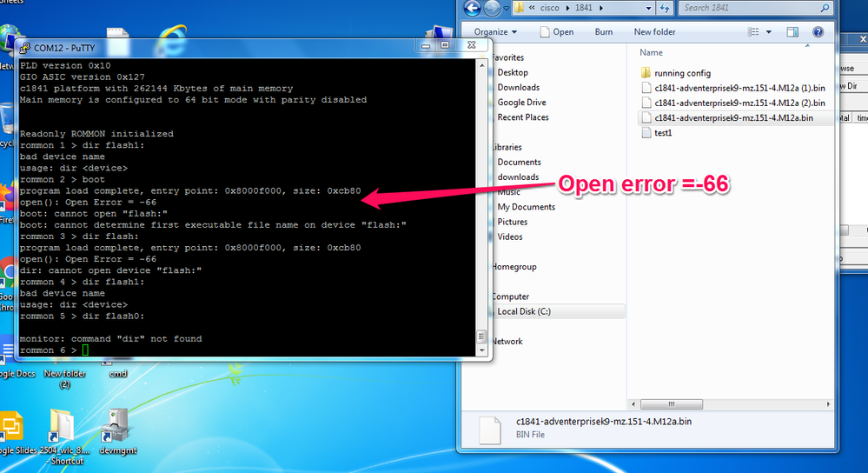The image size is (868, 473).
Task: Select the 'devmgmt' desktop shortcut
Action: pyautogui.click(x=117, y=432)
